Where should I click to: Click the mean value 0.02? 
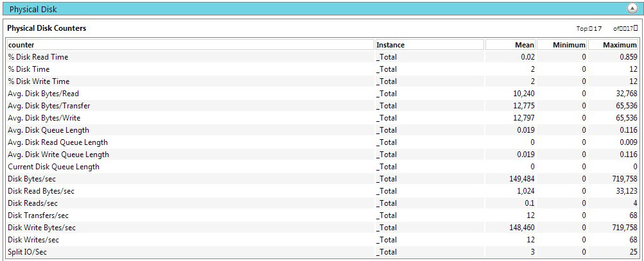(x=528, y=57)
